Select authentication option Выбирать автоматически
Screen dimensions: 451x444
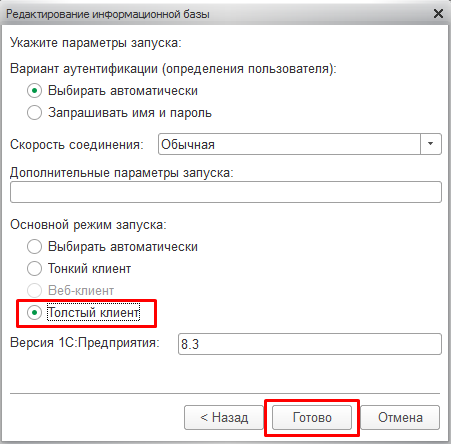click(x=34, y=91)
